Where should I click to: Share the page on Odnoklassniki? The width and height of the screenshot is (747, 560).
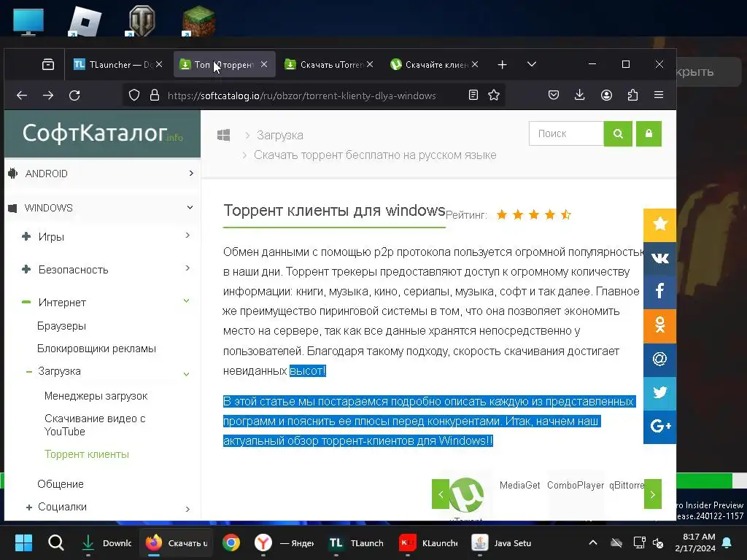coord(659,326)
